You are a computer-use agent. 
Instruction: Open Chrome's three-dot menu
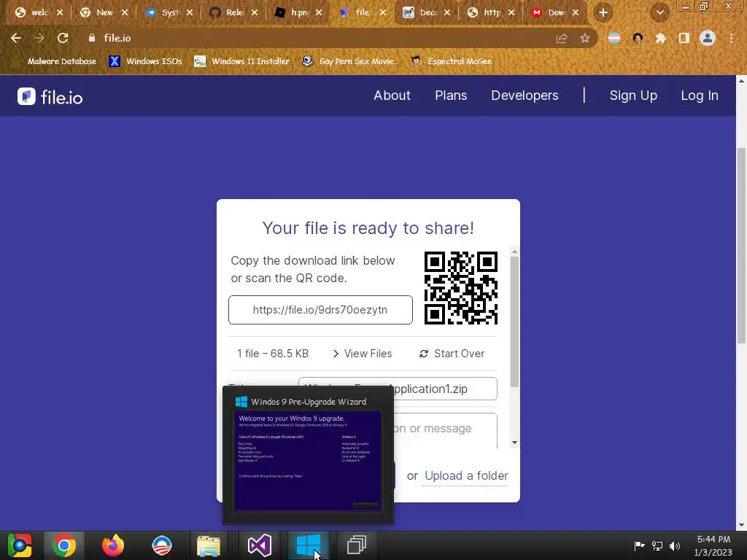731,38
